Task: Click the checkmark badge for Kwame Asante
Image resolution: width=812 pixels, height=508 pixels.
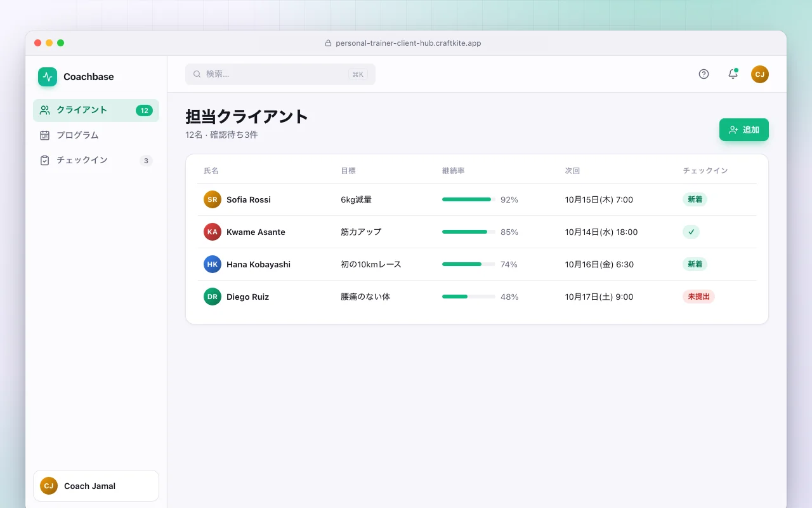Action: (691, 232)
